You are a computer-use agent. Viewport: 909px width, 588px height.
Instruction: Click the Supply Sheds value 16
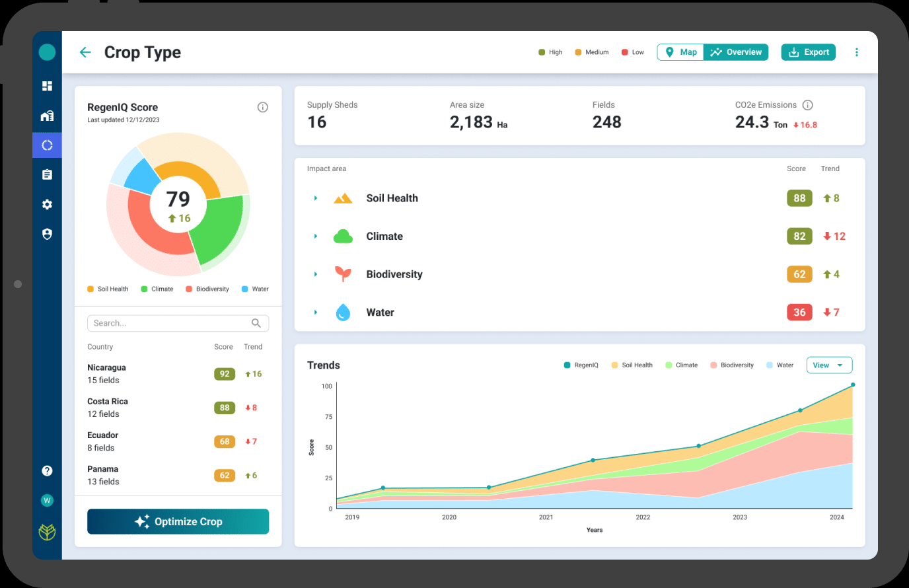(x=317, y=122)
